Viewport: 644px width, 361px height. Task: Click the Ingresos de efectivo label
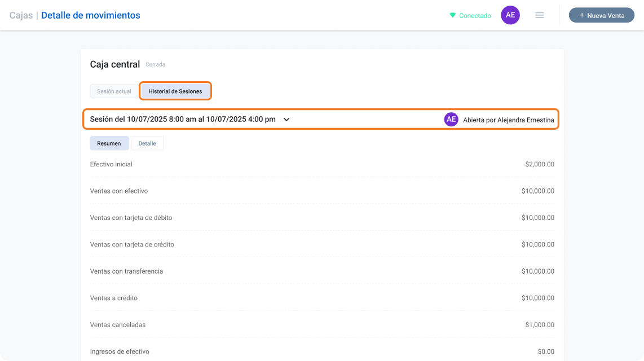(x=120, y=351)
